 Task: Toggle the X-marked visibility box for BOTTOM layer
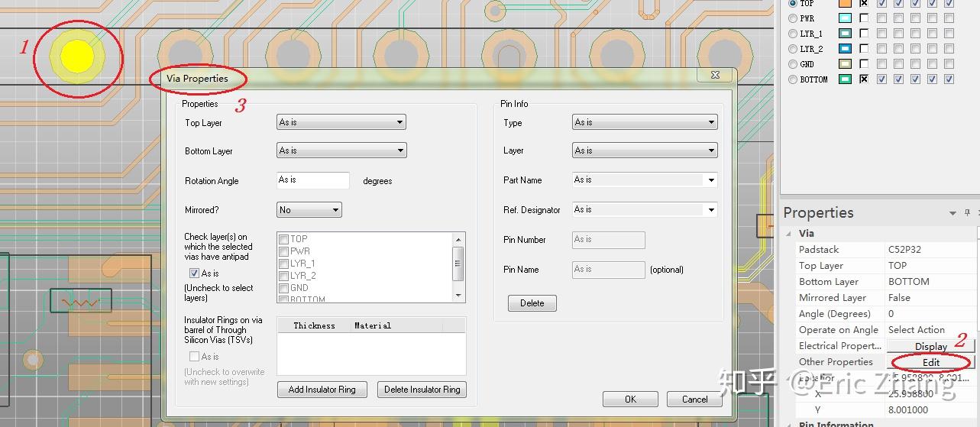[864, 79]
